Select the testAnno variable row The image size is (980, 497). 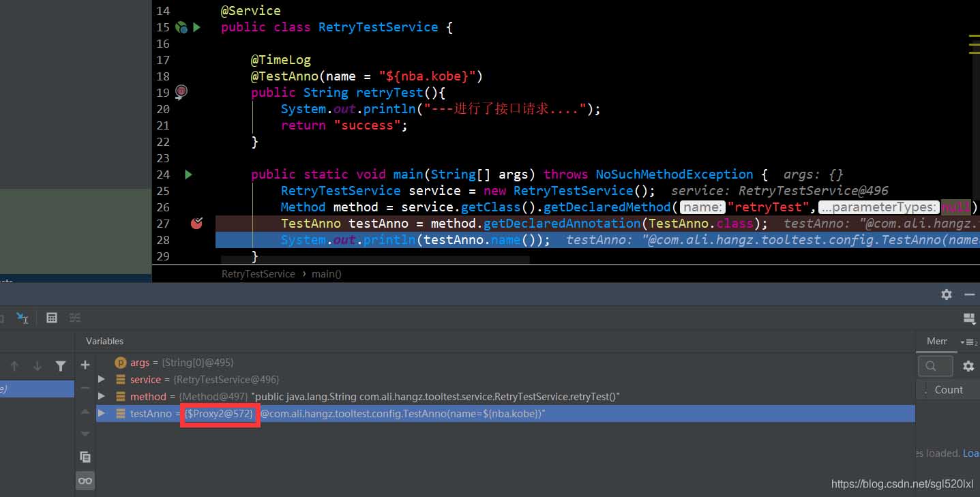coord(505,413)
